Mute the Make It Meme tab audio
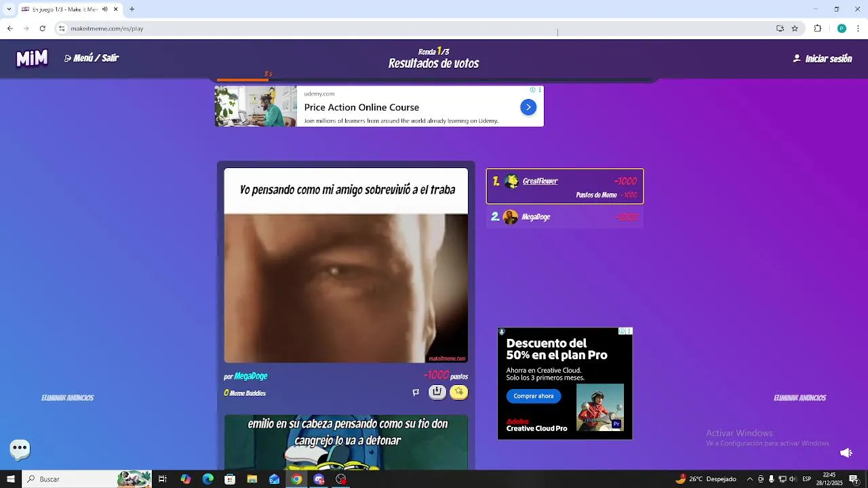This screenshot has height=488, width=868. click(104, 9)
